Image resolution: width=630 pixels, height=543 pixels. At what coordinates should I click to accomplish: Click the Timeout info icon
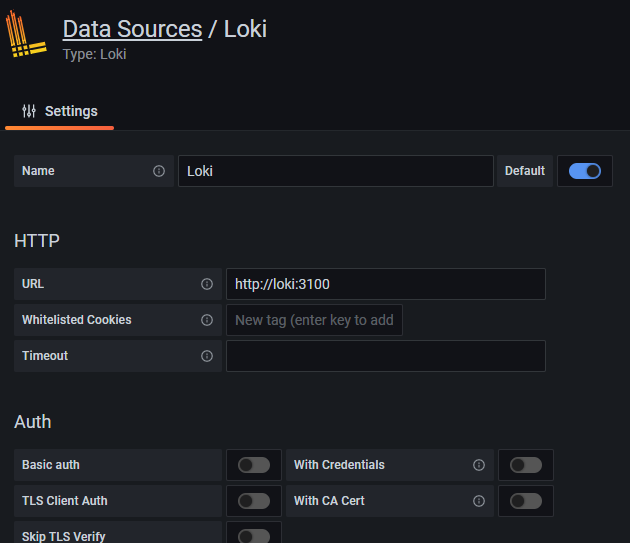[x=207, y=356]
